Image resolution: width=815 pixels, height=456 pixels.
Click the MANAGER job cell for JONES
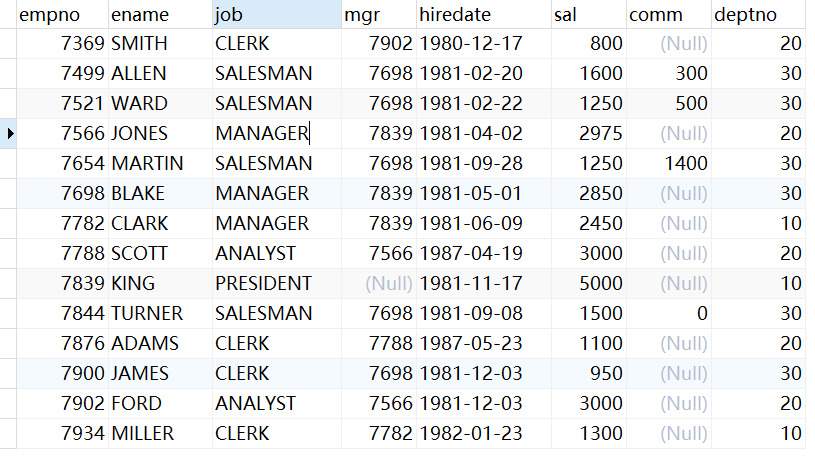[x=262, y=133]
